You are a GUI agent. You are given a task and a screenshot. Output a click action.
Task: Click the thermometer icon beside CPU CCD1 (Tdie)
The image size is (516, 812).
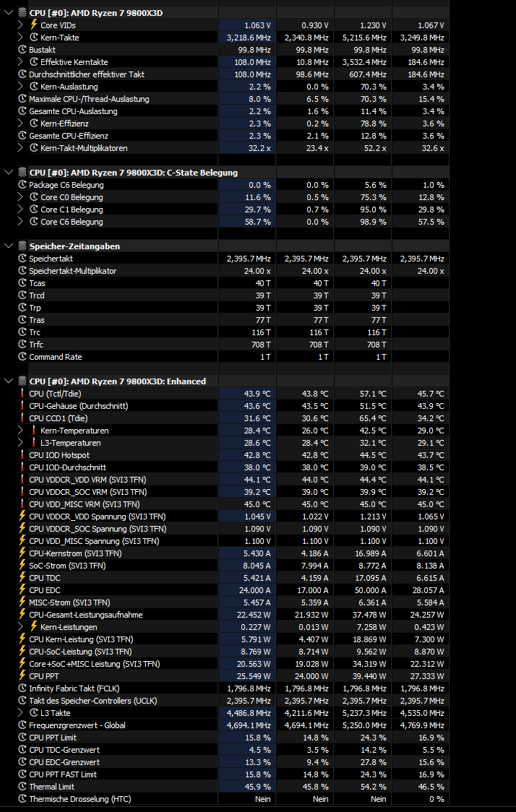(22, 418)
